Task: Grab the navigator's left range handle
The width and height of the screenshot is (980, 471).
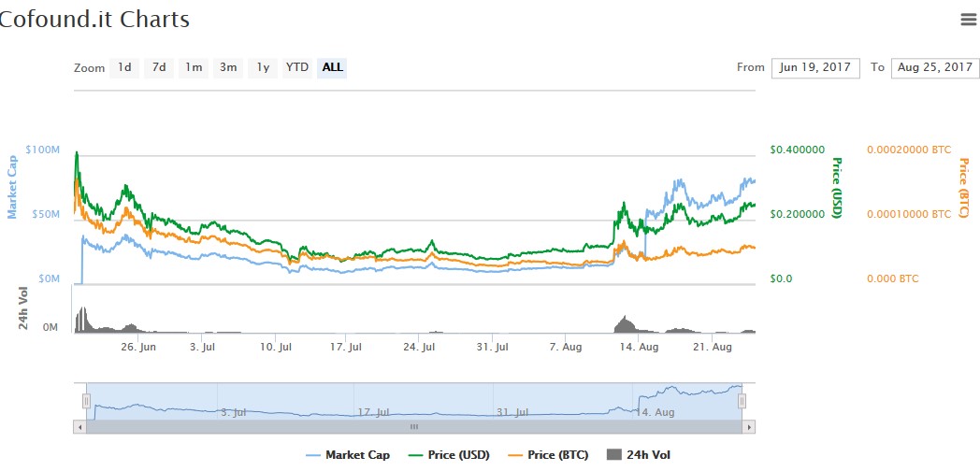Action: tap(87, 401)
